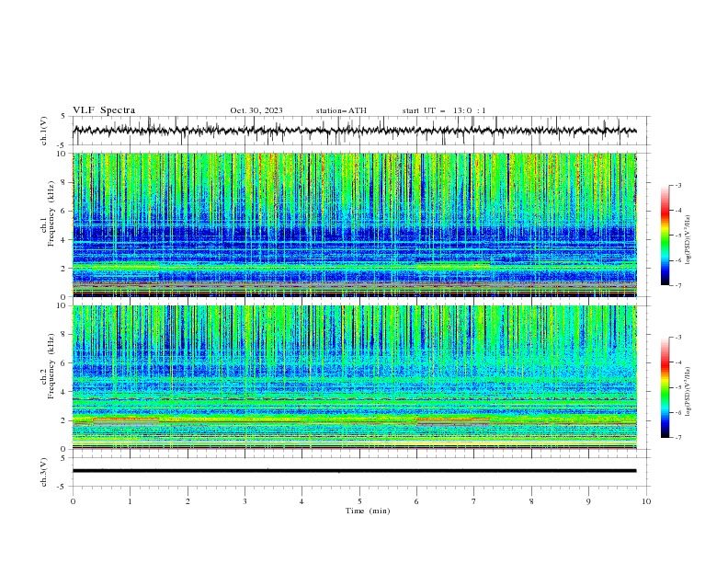The image size is (728, 563).
Task: Click the "-5" tick on the lower colorbar
Action: tap(677, 387)
